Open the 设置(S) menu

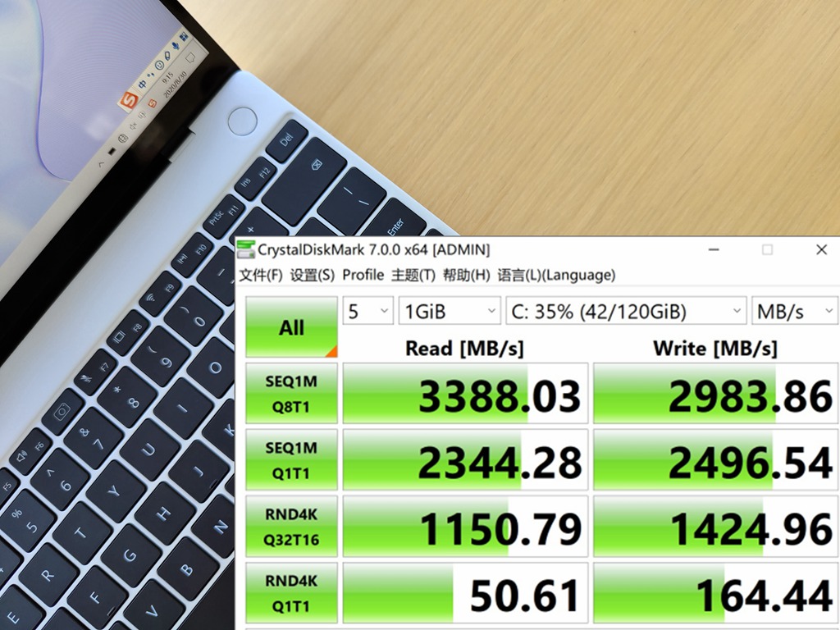313,276
